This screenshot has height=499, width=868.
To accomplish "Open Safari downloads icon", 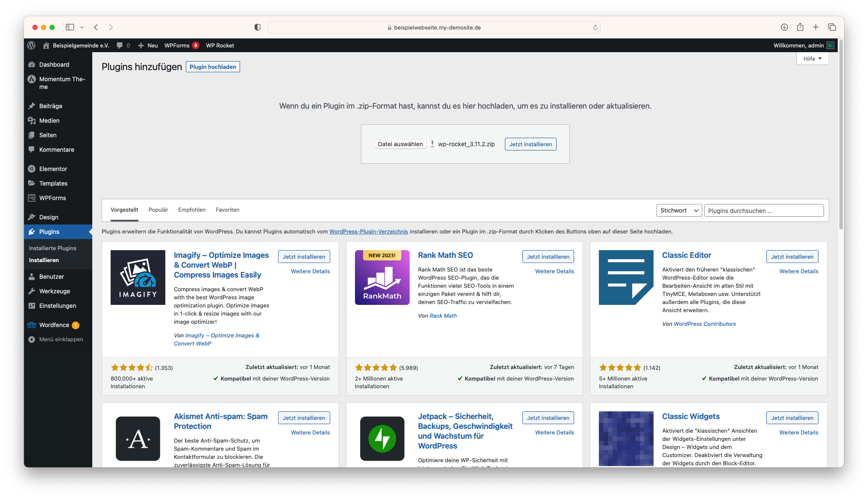I will [784, 27].
